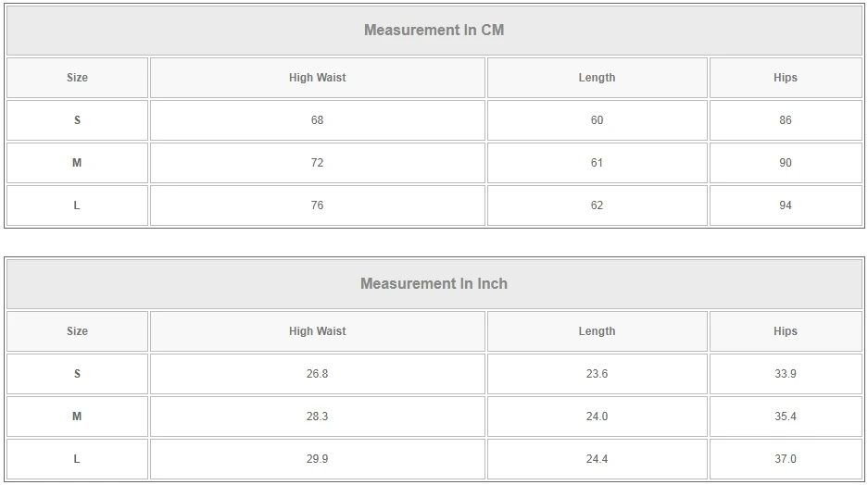
Task: Click the "Measurement In CM" table title
Action: point(434,30)
